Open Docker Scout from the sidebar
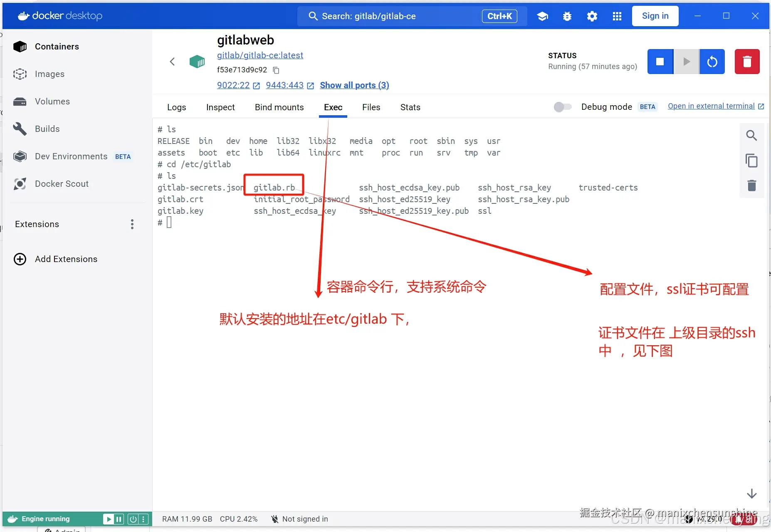771x532 pixels. click(x=19, y=183)
